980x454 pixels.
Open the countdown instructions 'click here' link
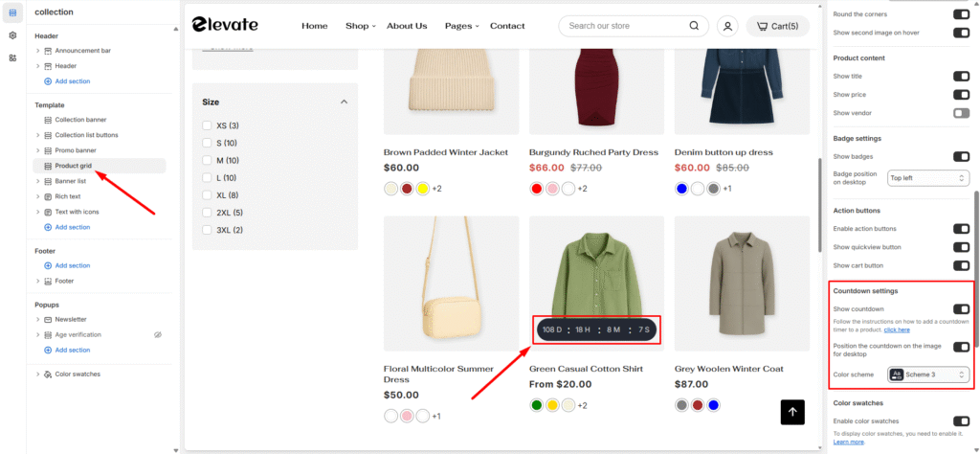[897, 329]
